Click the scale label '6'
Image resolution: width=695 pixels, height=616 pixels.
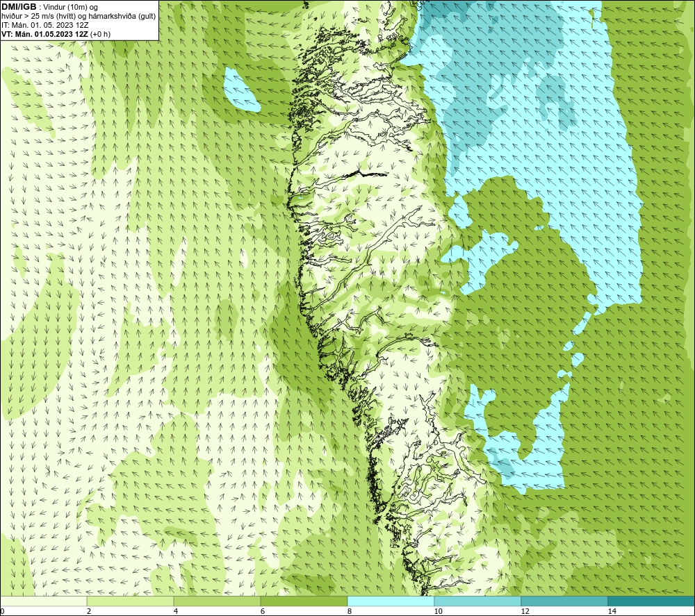point(263,611)
